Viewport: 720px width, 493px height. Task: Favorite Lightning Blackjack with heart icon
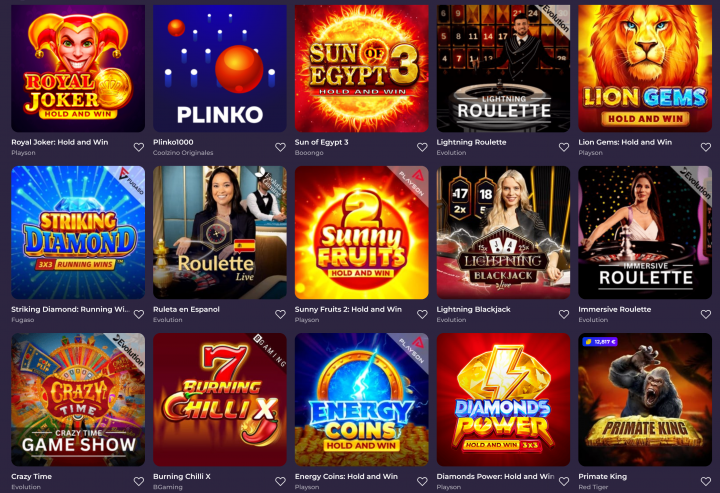click(564, 314)
